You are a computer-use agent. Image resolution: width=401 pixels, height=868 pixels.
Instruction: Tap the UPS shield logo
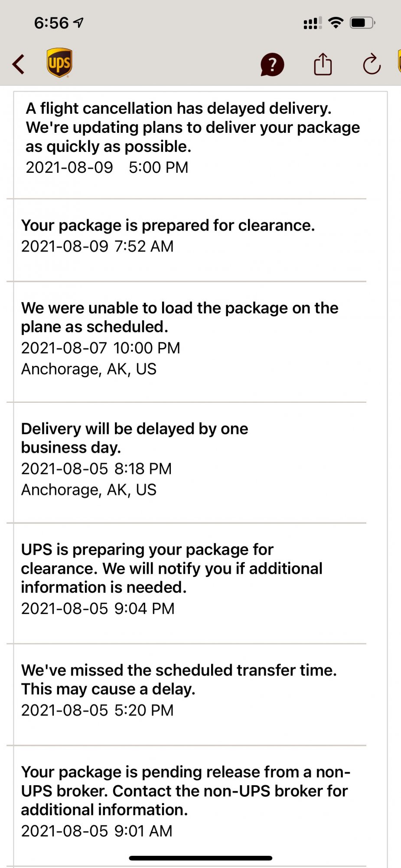coord(59,63)
